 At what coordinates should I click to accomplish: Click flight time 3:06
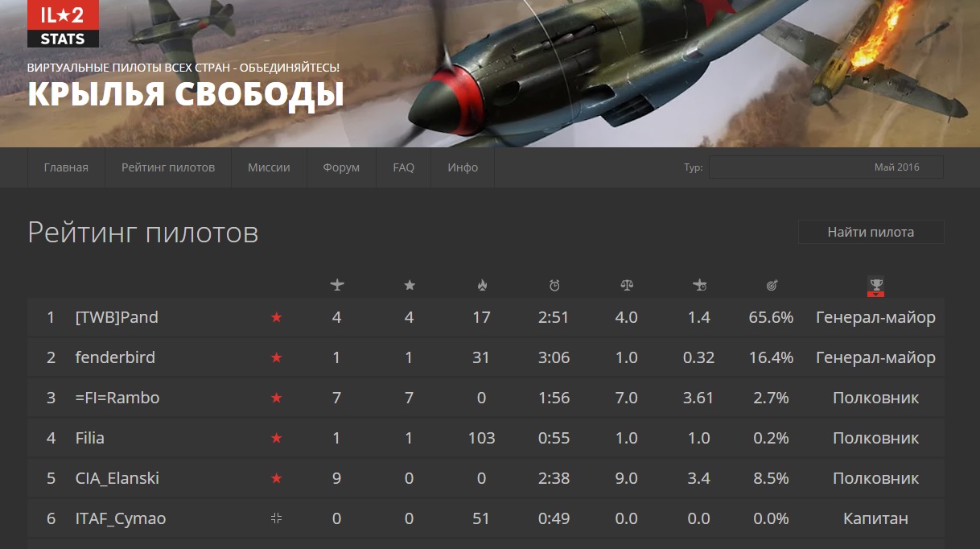tap(554, 357)
